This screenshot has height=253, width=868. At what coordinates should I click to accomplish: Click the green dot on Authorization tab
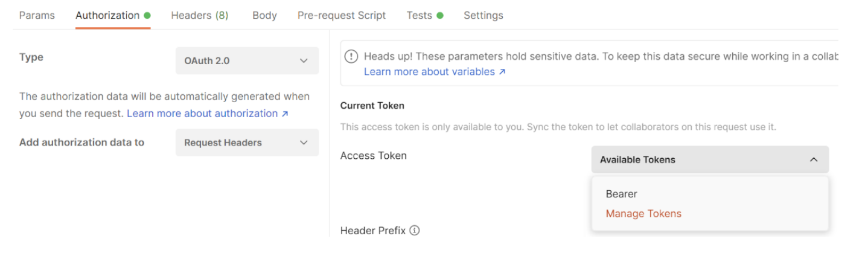[147, 15]
